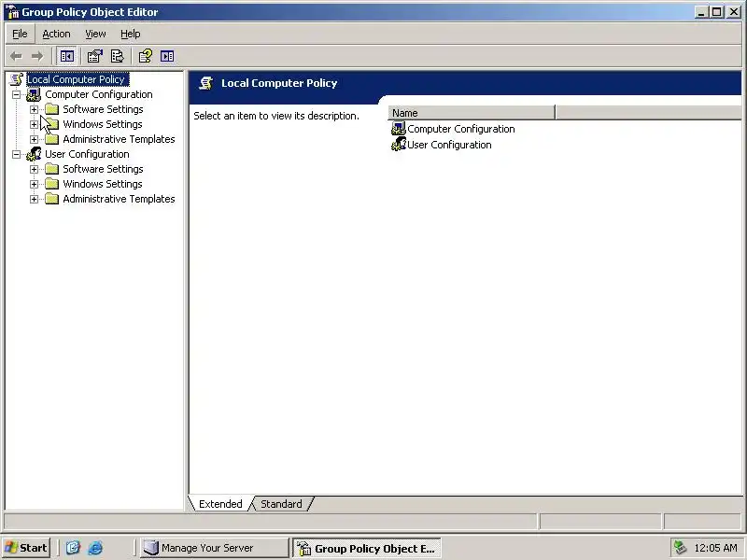747x560 pixels.
Task: Click User Configuration icon in the right list
Action: coord(399,145)
